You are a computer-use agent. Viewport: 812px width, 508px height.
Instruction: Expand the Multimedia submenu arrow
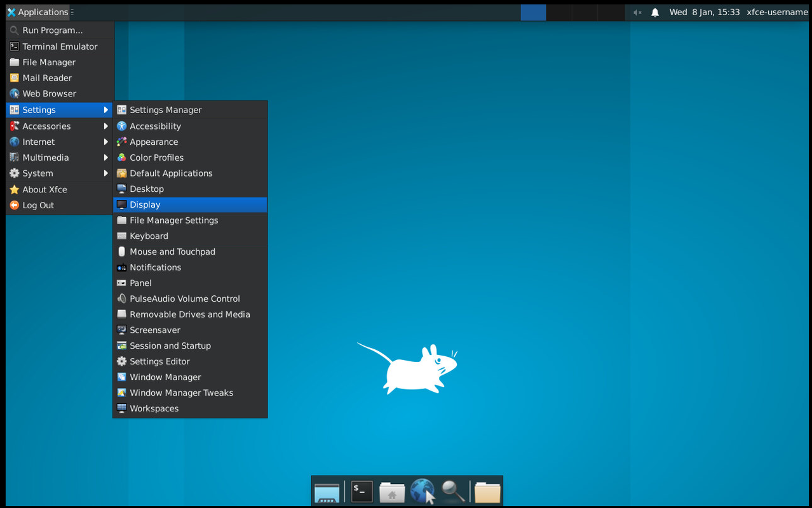coord(106,157)
